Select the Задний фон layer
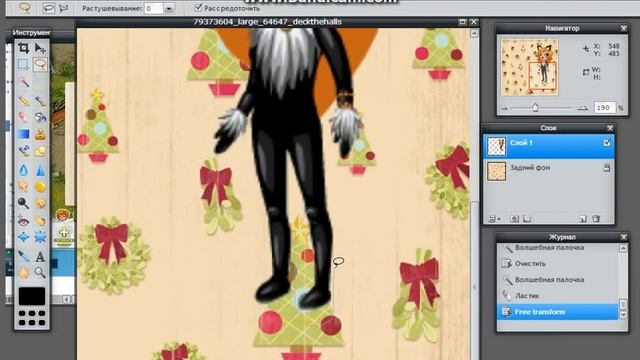The width and height of the screenshot is (640, 360). click(549, 171)
